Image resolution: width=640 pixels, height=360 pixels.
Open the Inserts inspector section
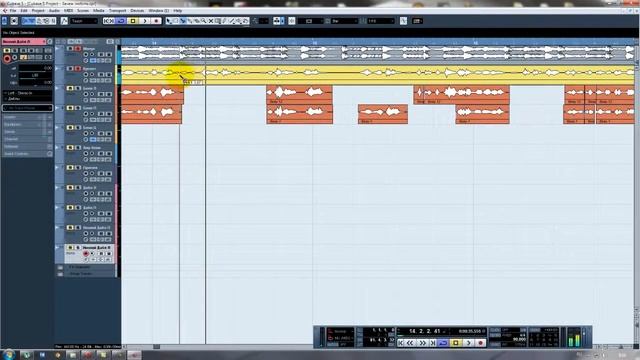[x=26, y=117]
